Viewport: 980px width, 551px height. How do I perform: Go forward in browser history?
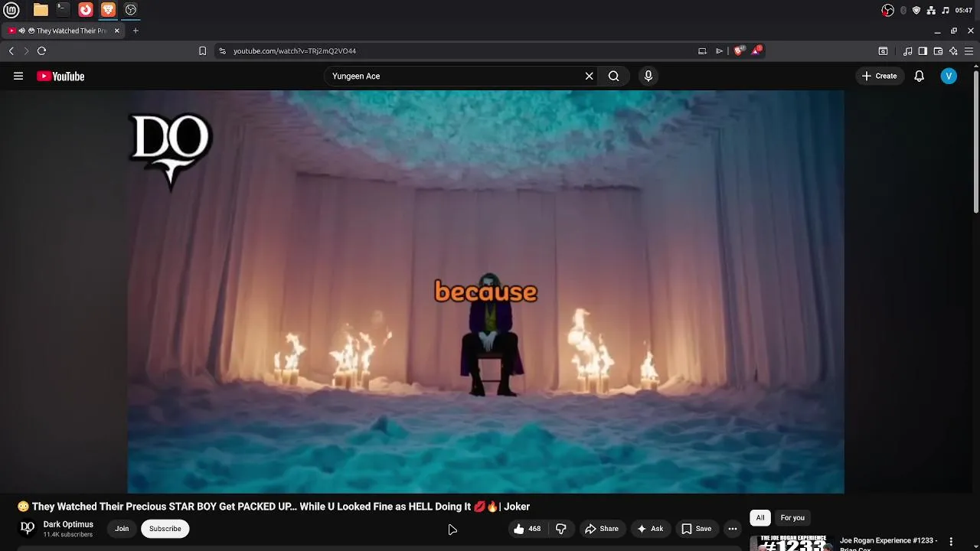pyautogui.click(x=26, y=51)
